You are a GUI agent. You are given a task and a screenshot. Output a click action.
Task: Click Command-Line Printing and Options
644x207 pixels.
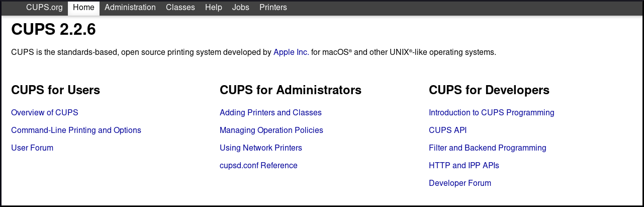[76, 130]
